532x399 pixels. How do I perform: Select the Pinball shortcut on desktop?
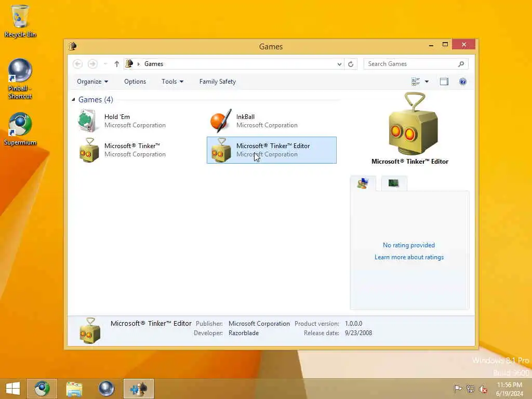tap(20, 79)
